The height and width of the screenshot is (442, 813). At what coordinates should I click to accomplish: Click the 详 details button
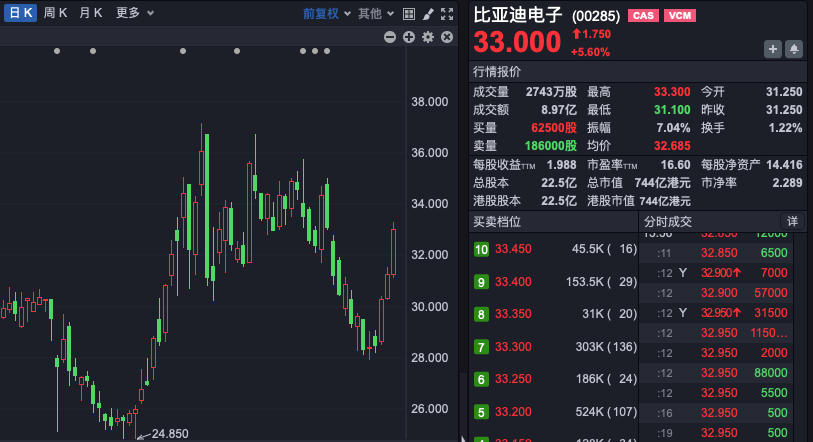[x=792, y=221]
